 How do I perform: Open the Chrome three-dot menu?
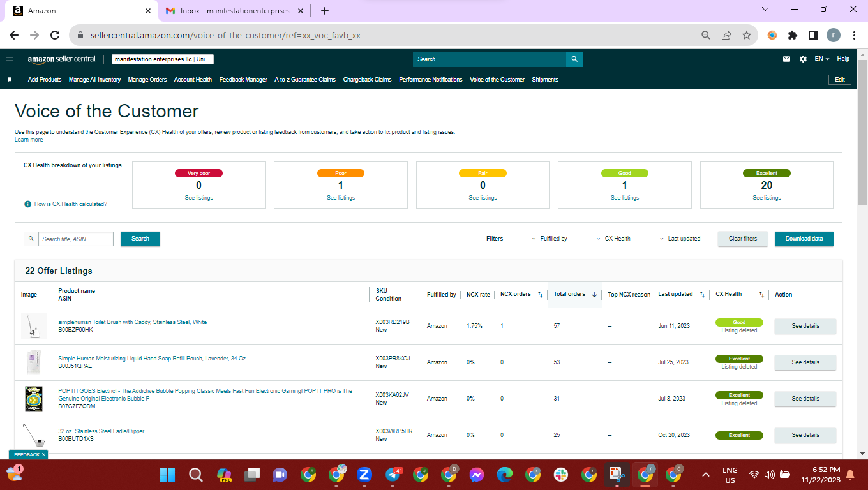[x=853, y=35]
